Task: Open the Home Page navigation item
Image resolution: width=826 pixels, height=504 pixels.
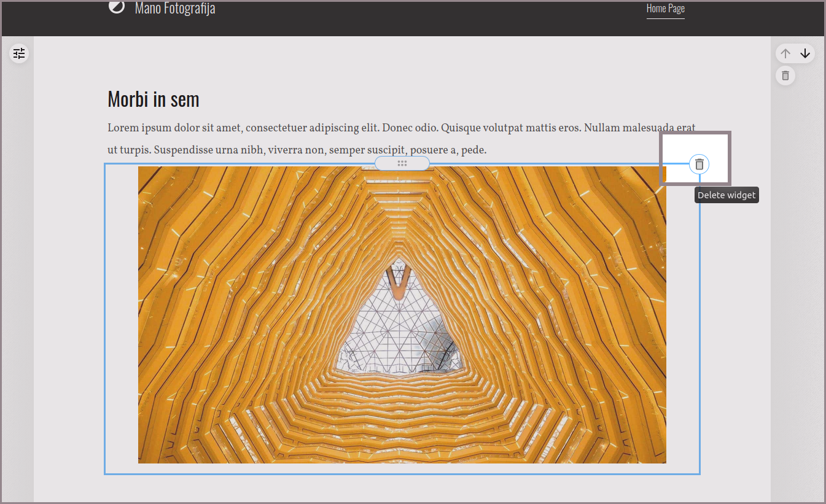Action: point(665,9)
